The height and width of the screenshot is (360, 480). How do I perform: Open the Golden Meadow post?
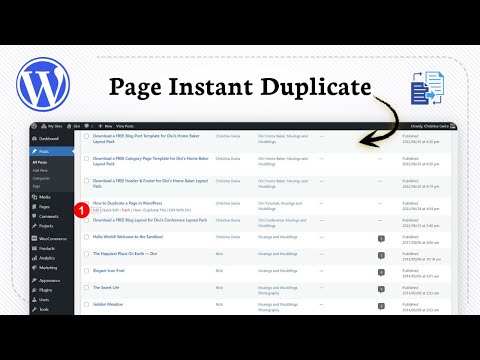tap(108, 304)
